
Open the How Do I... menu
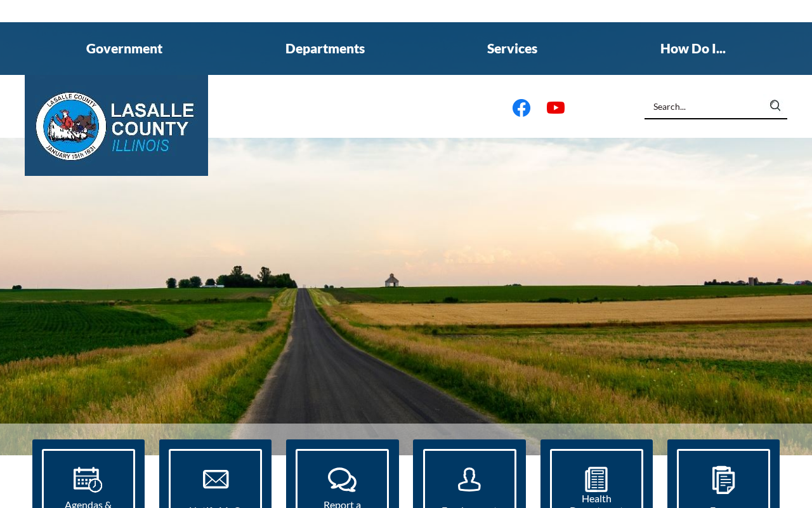[x=693, y=48]
